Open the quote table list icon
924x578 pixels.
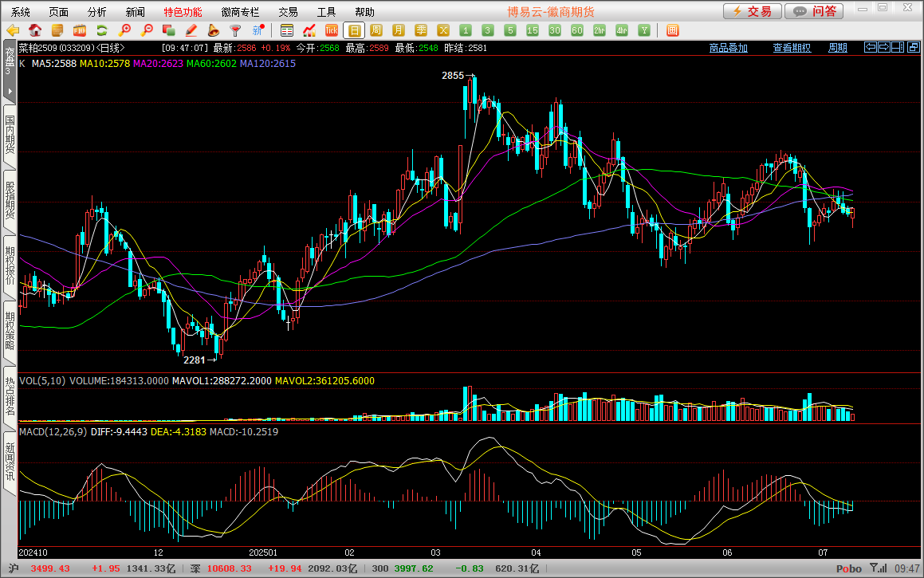pos(287,30)
